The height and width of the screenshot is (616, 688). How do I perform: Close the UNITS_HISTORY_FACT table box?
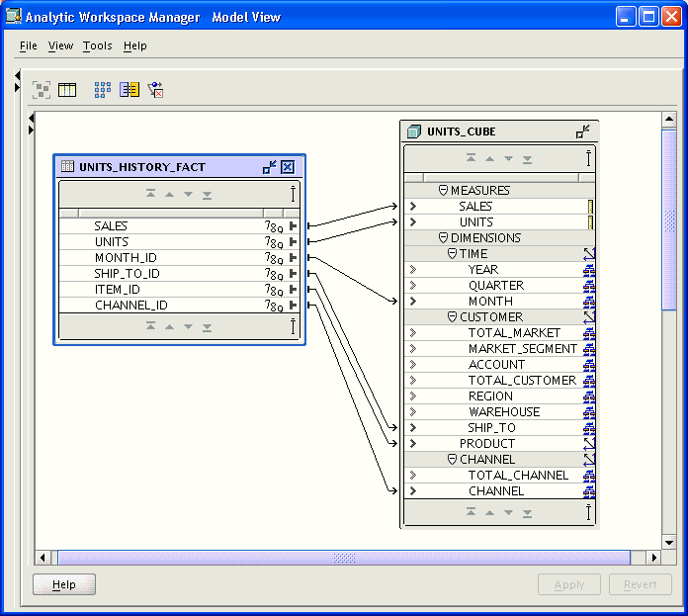click(288, 167)
